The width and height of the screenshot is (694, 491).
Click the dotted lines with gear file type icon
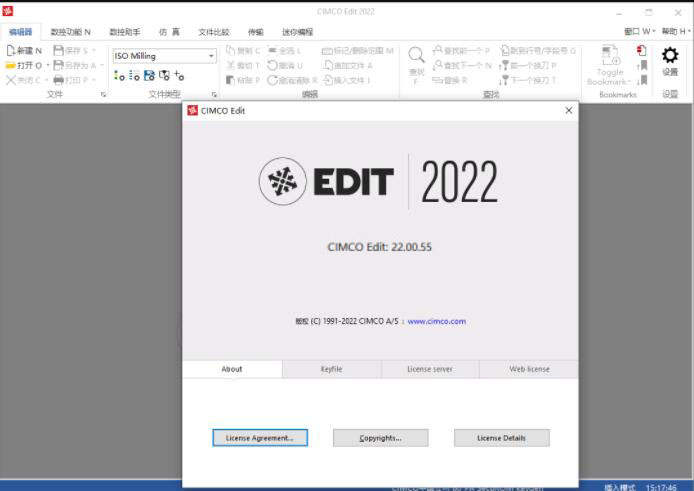[x=134, y=76]
